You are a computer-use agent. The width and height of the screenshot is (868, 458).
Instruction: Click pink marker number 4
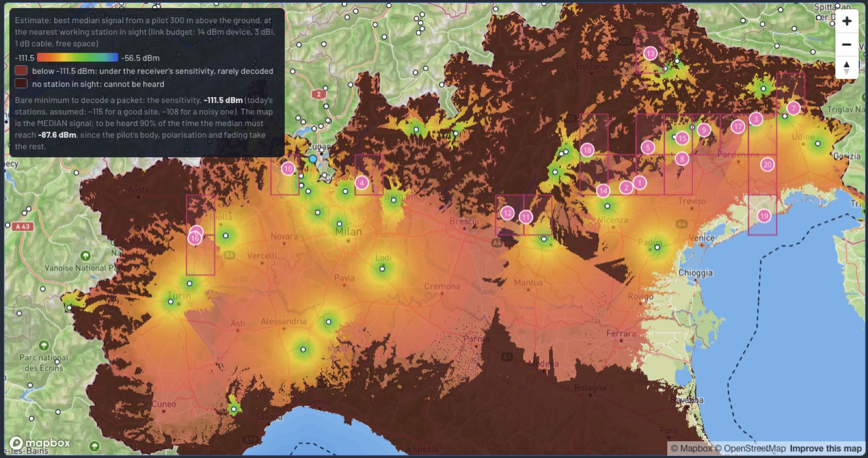click(362, 183)
